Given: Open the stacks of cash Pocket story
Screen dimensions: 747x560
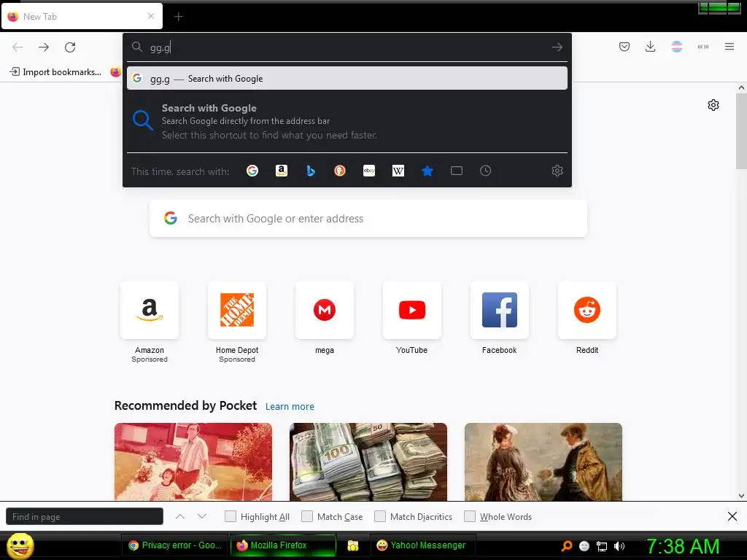Looking at the screenshot, I should 368,462.
